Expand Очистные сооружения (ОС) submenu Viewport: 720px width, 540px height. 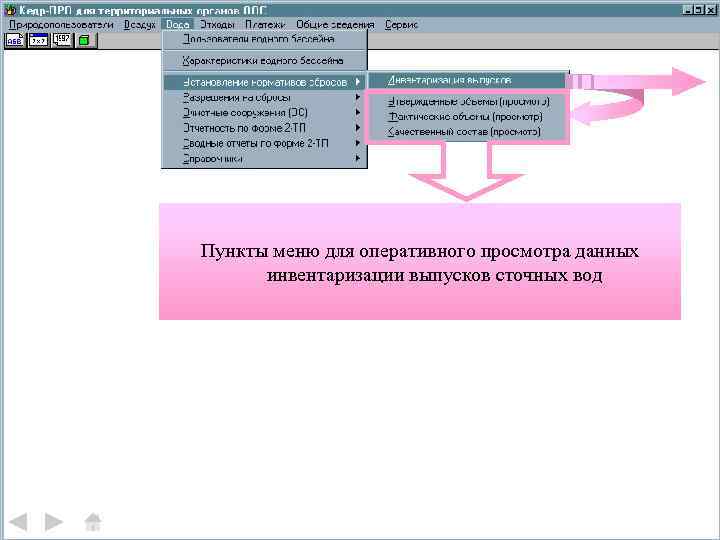point(264,112)
